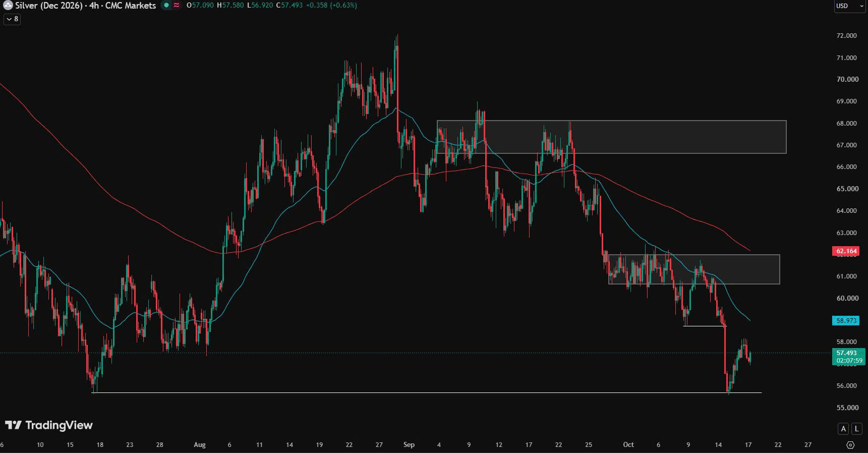Click the blue 58.973 moving average price label

(x=847, y=320)
